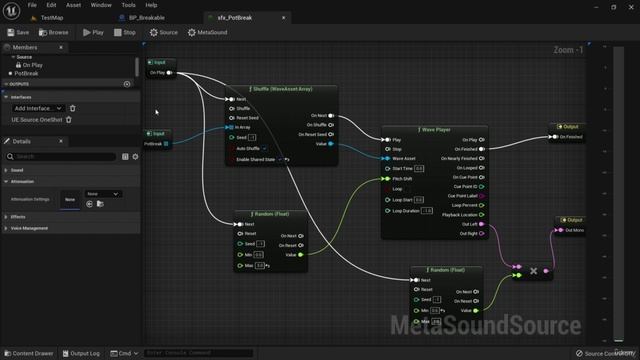The image size is (640, 360).
Task: Open the Output Log
Action: pyautogui.click(x=81, y=353)
